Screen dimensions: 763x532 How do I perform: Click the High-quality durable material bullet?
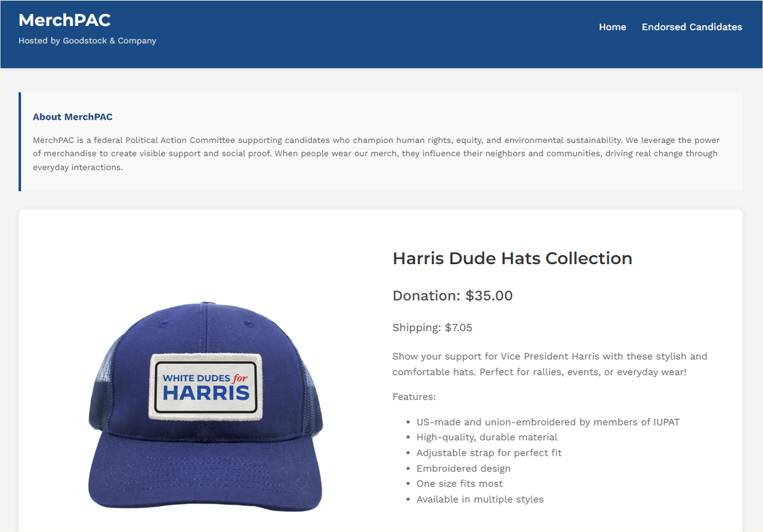click(x=487, y=437)
